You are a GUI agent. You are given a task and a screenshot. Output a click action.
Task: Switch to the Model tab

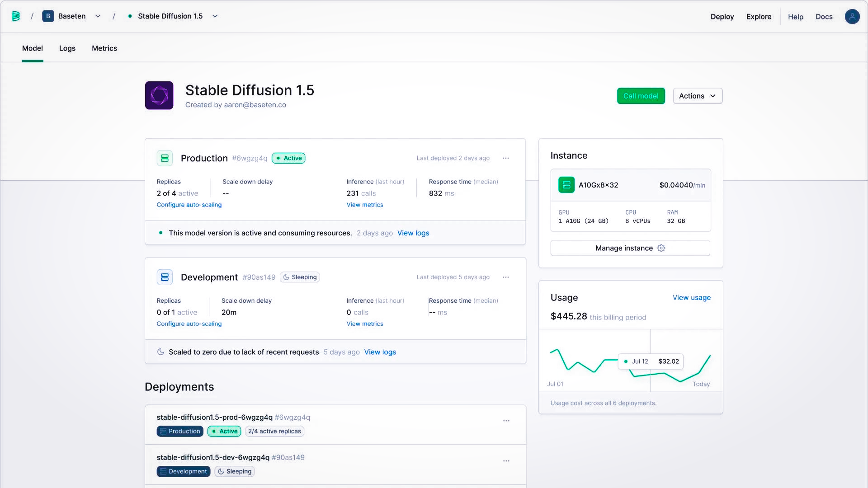coord(33,48)
